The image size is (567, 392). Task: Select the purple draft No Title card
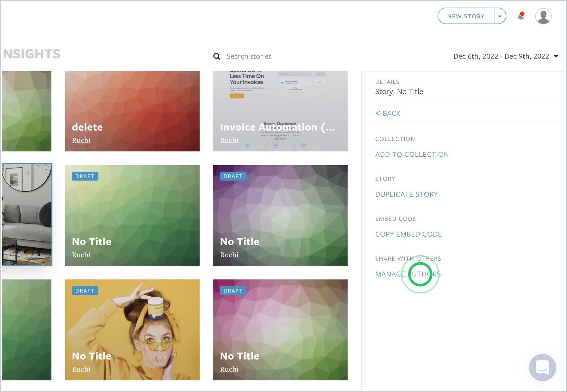pyautogui.click(x=280, y=215)
